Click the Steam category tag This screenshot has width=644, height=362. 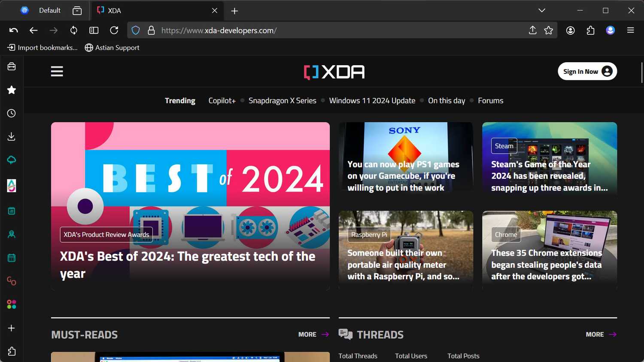point(504,146)
